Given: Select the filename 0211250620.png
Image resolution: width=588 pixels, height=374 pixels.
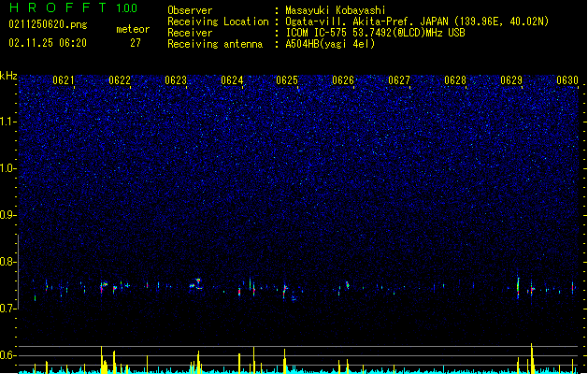Looking at the screenshot, I should point(48,24).
